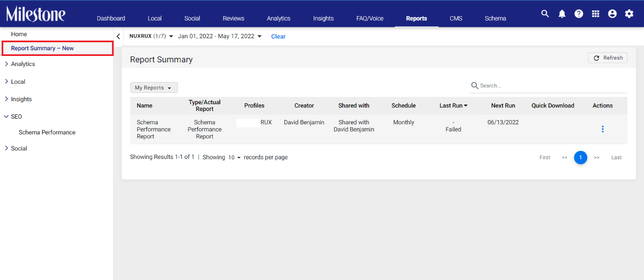Open the three-dot actions menu for Schema Performance Report
Viewport: 644px width, 280px height.
point(603,129)
